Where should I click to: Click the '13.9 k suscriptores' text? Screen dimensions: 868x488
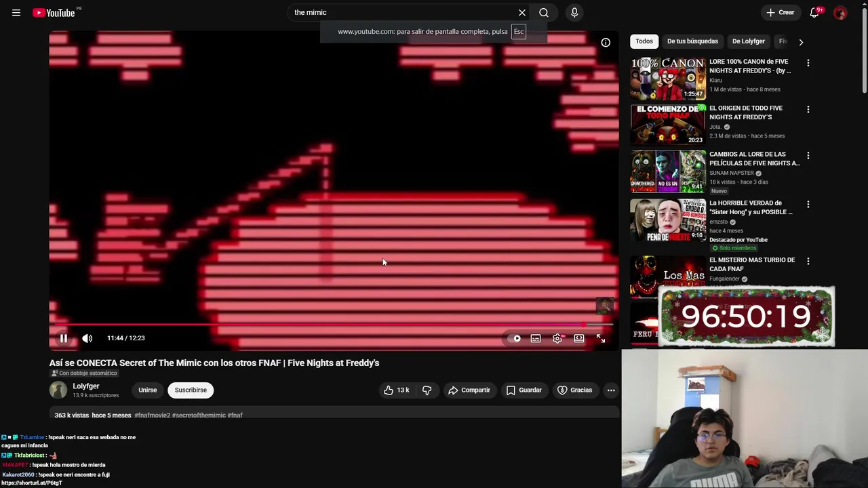pos(96,396)
